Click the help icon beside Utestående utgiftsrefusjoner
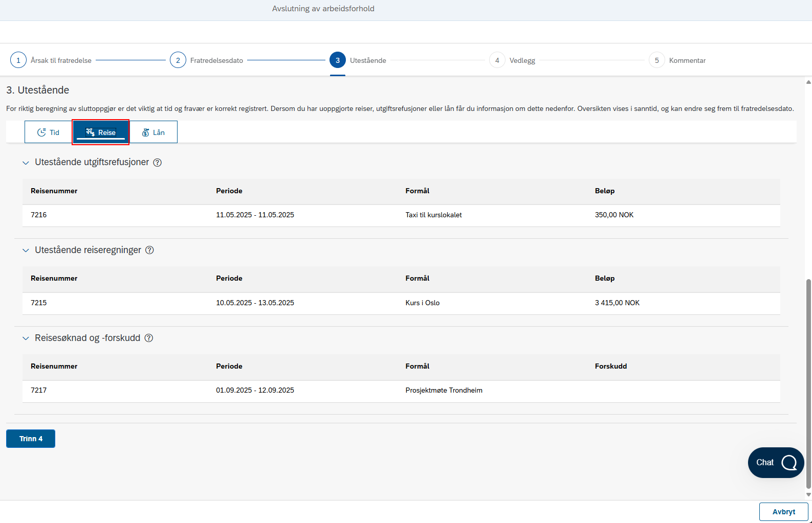The width and height of the screenshot is (812, 523). click(158, 163)
